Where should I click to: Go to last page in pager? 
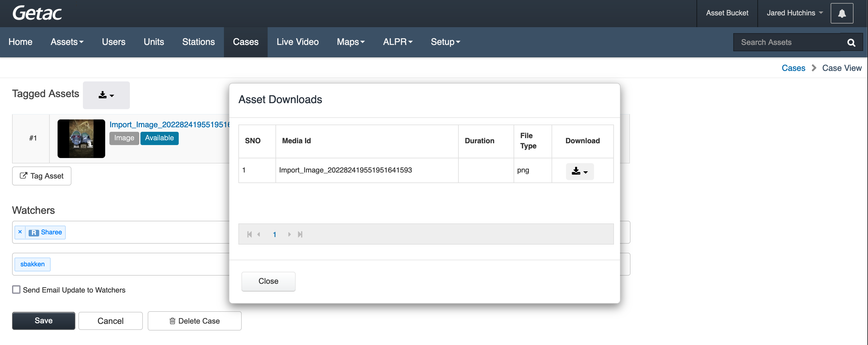coord(300,234)
